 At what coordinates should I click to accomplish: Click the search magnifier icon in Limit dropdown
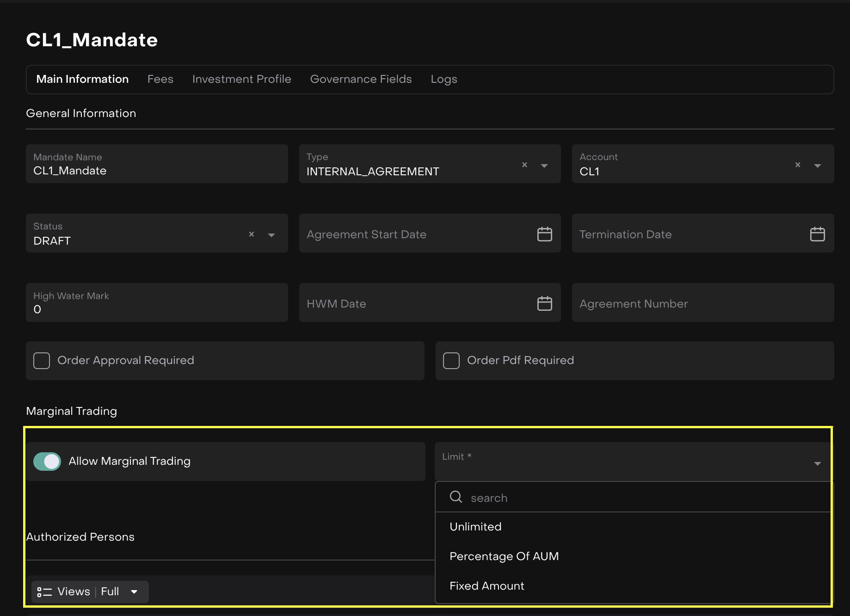click(456, 497)
